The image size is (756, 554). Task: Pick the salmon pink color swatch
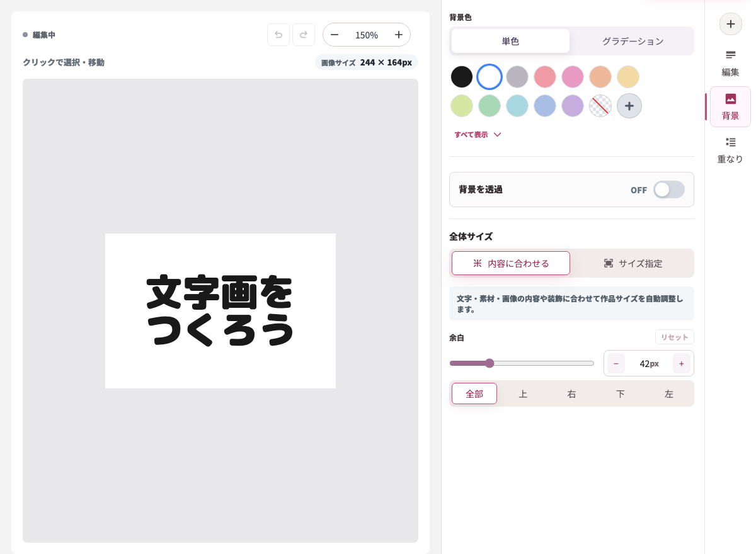coord(545,77)
